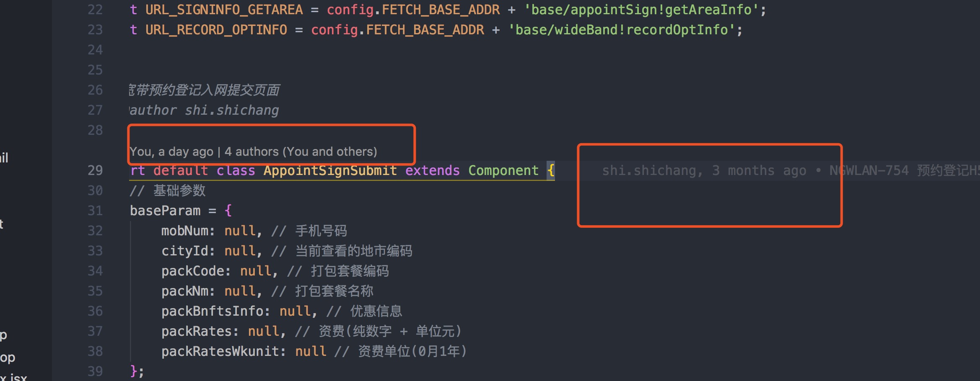Click the shi.shichang 3 months ago blame annotation
980x381 pixels.
(704, 171)
